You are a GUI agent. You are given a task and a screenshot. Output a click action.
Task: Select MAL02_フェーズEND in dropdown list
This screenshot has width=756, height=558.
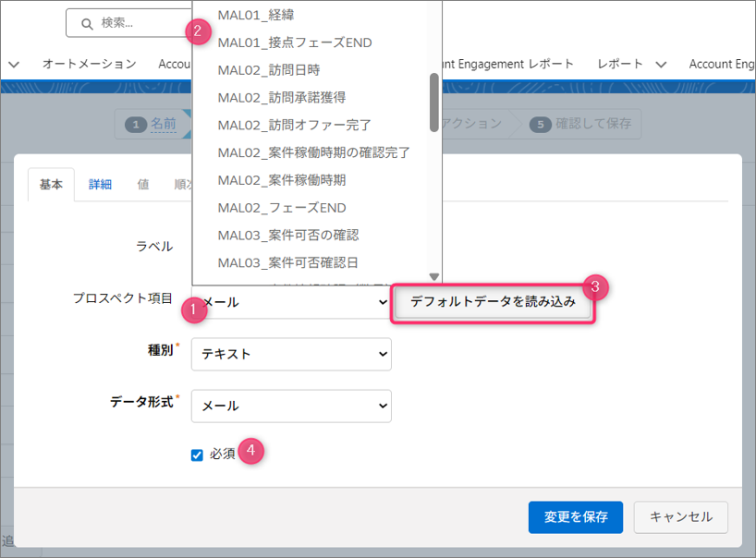[282, 208]
